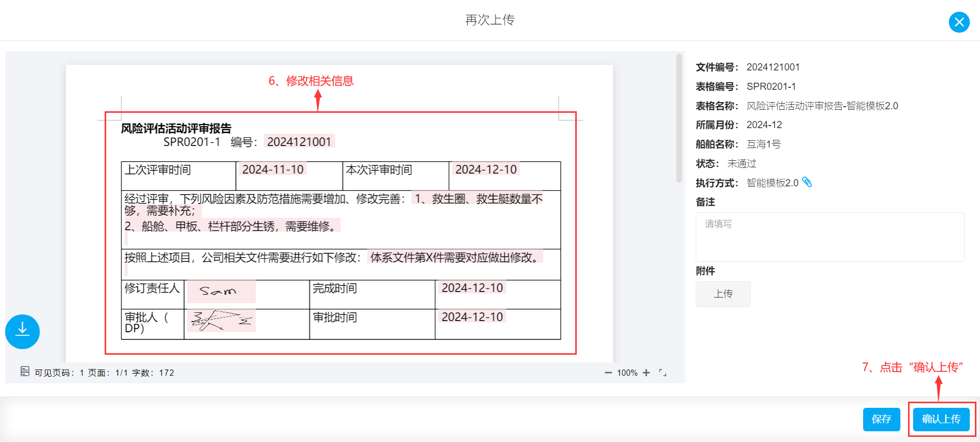Click the 上传 attachment button
The image size is (980, 442).
coord(723,294)
